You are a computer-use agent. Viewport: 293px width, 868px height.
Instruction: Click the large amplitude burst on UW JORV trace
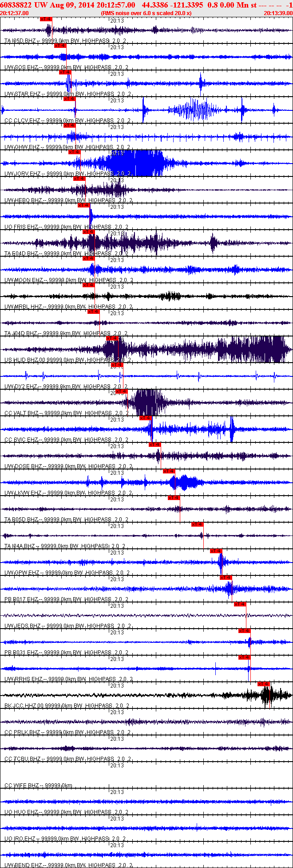click(x=135, y=164)
